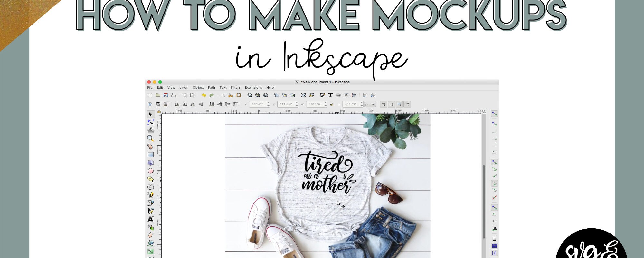The height and width of the screenshot is (258, 644).
Task: Open Fill and Stroke dialog icon
Action: [x=322, y=95]
